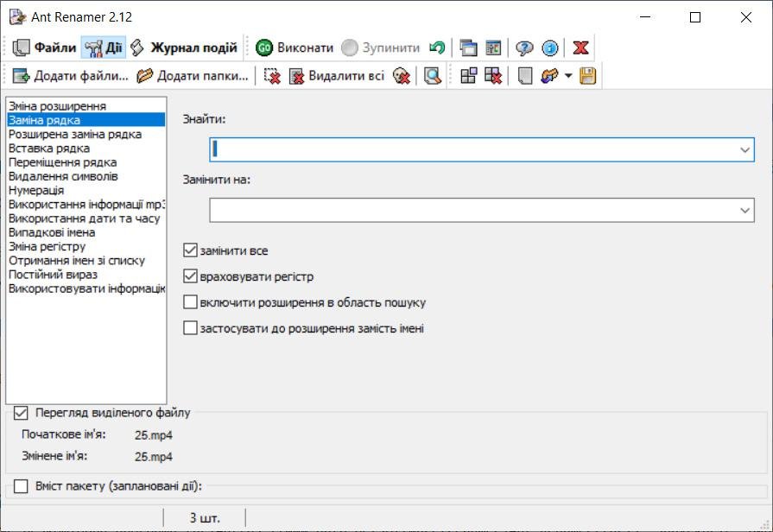Choose Отримання імен зі списку action

coord(86,260)
